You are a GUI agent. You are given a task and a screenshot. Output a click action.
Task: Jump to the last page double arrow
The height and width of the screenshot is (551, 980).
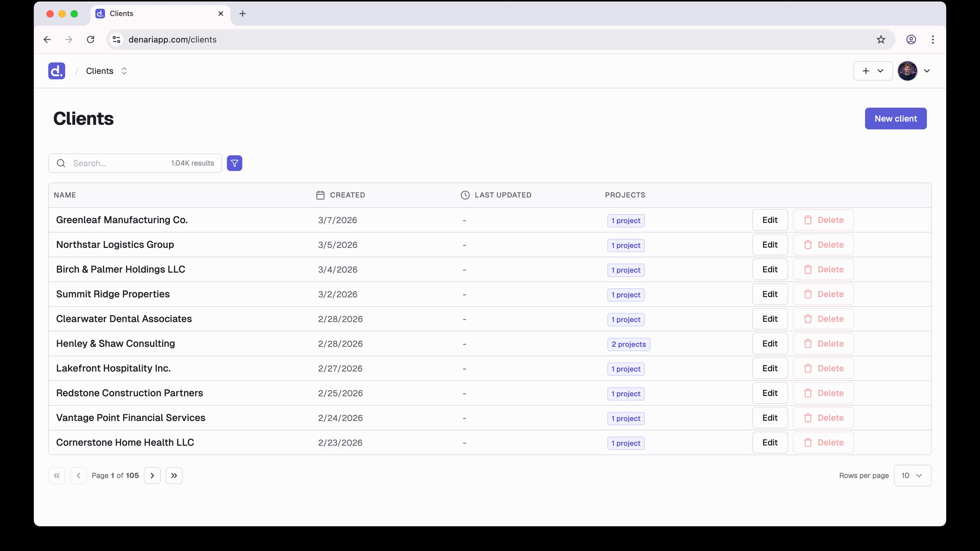click(x=174, y=476)
